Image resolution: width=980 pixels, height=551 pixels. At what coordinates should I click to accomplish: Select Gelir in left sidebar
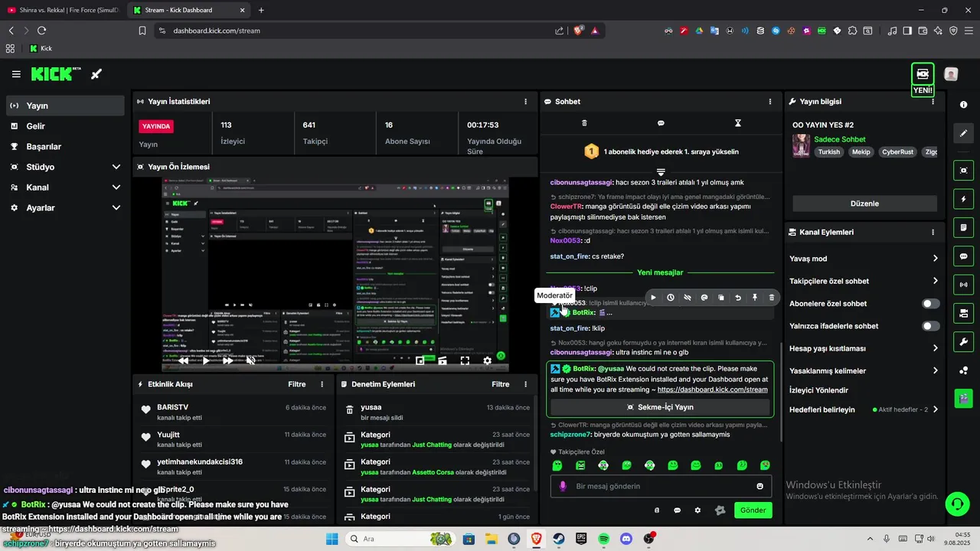tap(65, 126)
